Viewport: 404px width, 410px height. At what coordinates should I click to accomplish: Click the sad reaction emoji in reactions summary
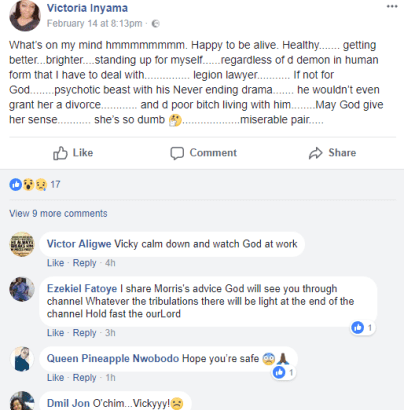click(x=41, y=184)
